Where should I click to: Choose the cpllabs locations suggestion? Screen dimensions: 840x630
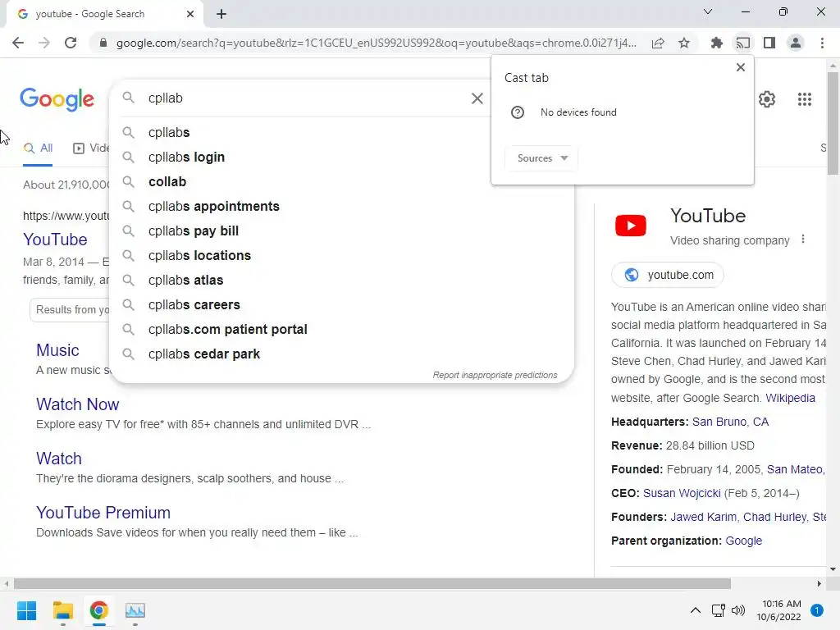[342, 256]
